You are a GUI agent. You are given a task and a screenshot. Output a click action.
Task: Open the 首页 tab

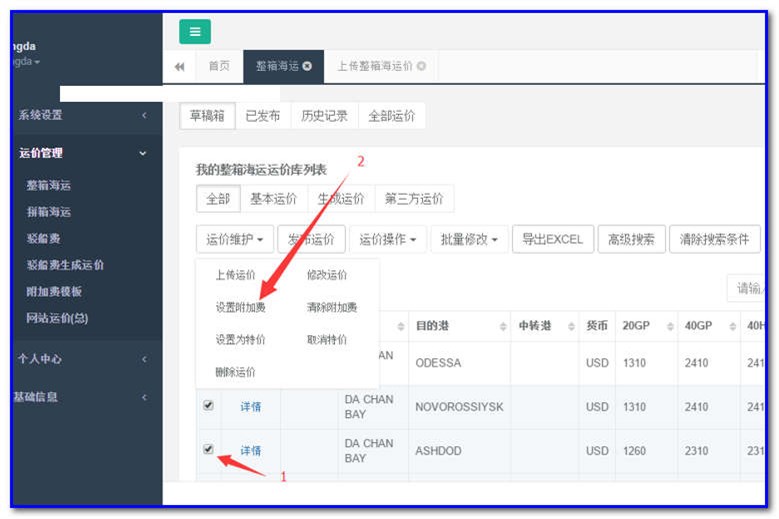pos(219,66)
